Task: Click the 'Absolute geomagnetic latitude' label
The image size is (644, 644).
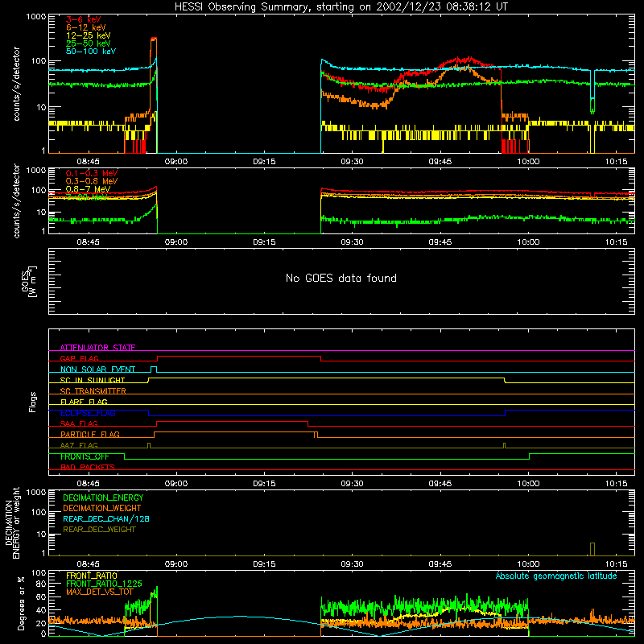Action: 556,576
